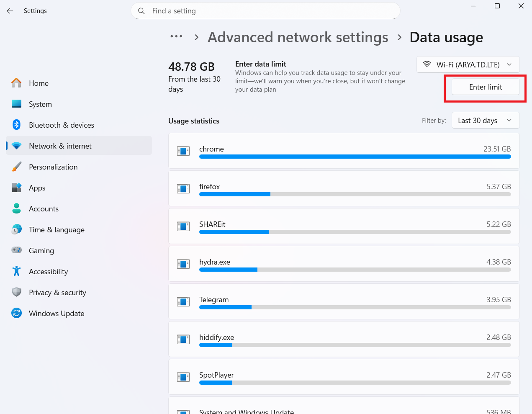Click the Apps icon in sidebar
The image size is (532, 414).
click(x=16, y=188)
